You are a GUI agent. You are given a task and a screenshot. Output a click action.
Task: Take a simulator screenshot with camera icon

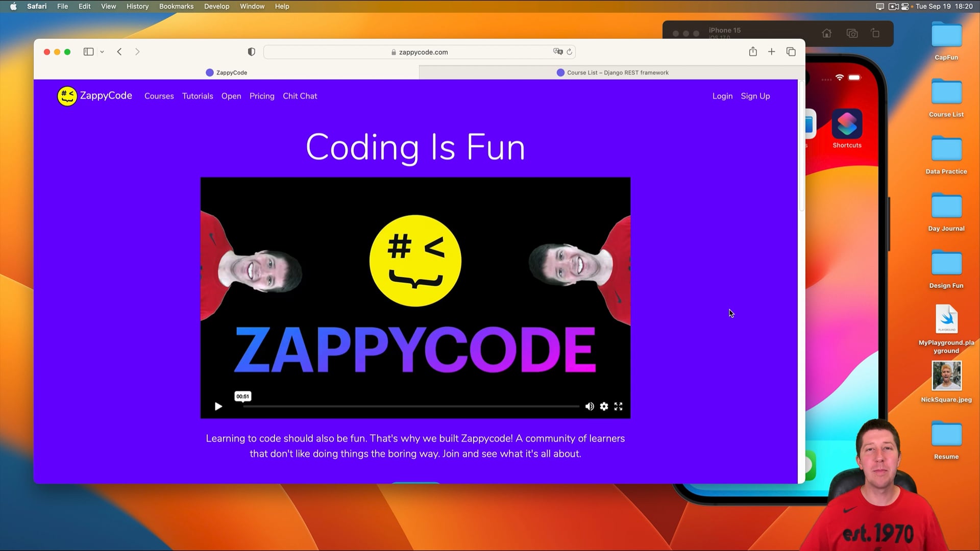pos(852,33)
